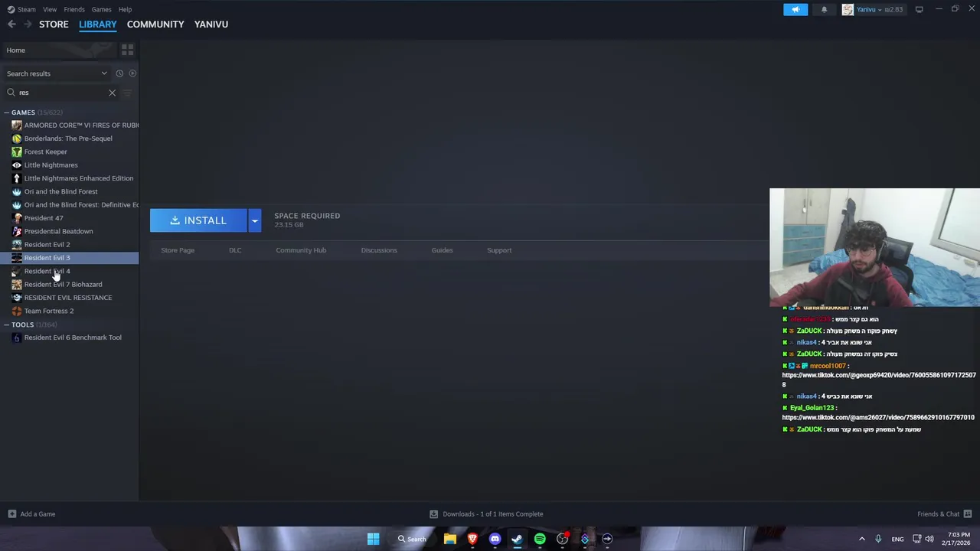Open the Downloads status bar entry

coord(486,514)
